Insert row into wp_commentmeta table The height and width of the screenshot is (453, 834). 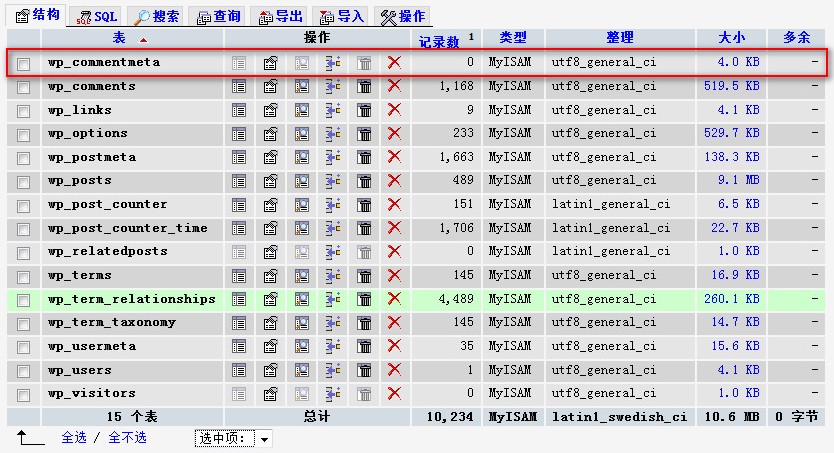[333, 63]
